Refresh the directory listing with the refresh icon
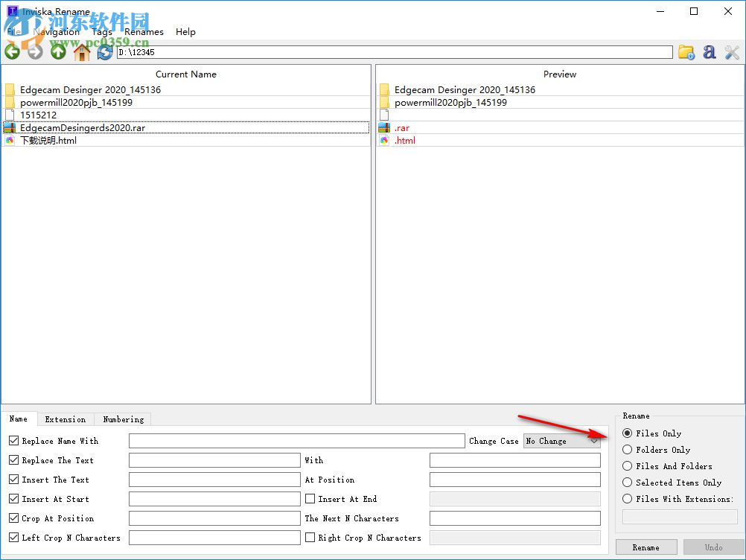 [105, 52]
